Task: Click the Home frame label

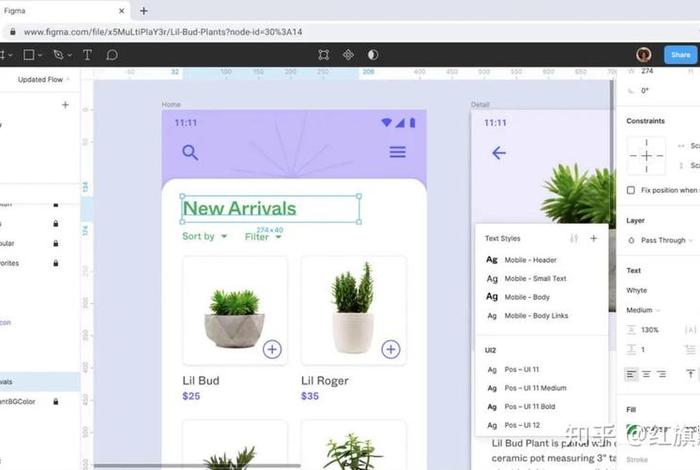Action: pos(171,104)
